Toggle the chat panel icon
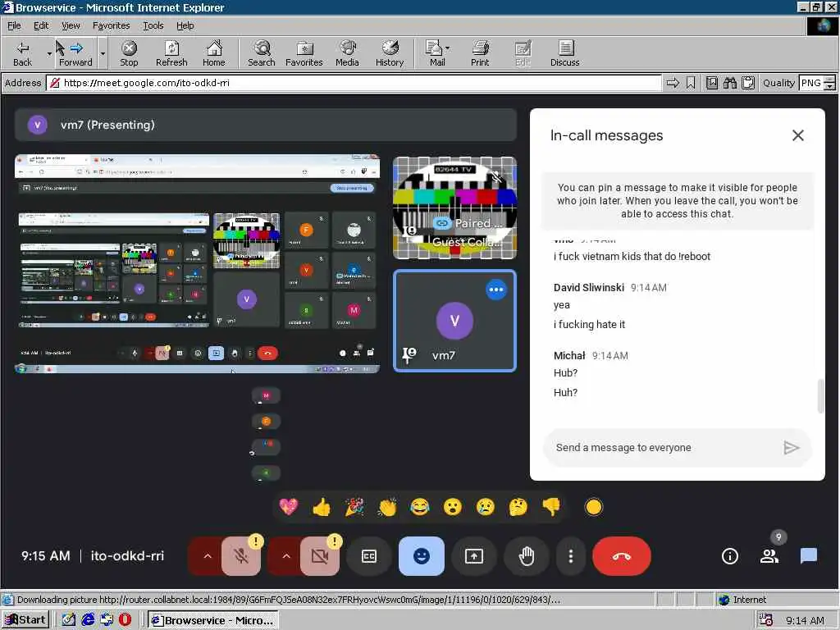Viewport: 840px width, 630px height. point(808,556)
